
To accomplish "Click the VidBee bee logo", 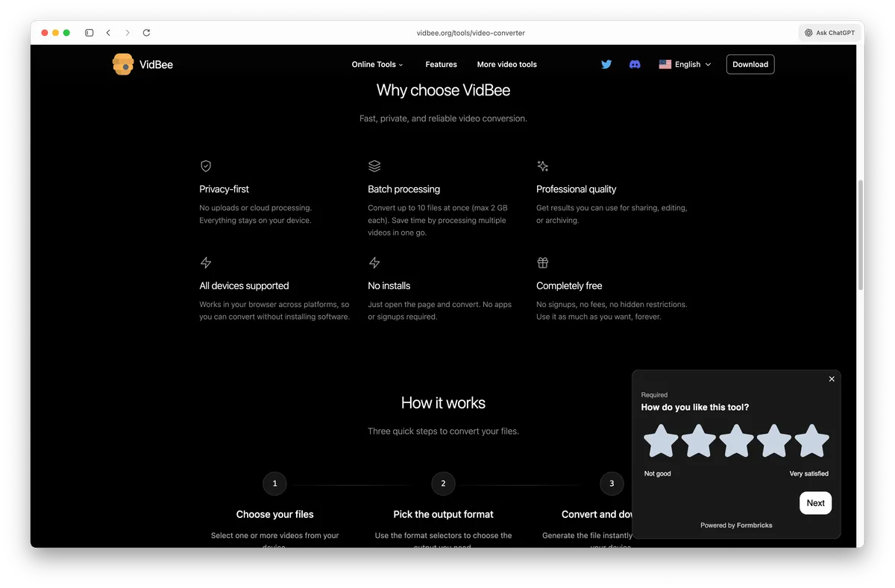I will click(x=122, y=64).
